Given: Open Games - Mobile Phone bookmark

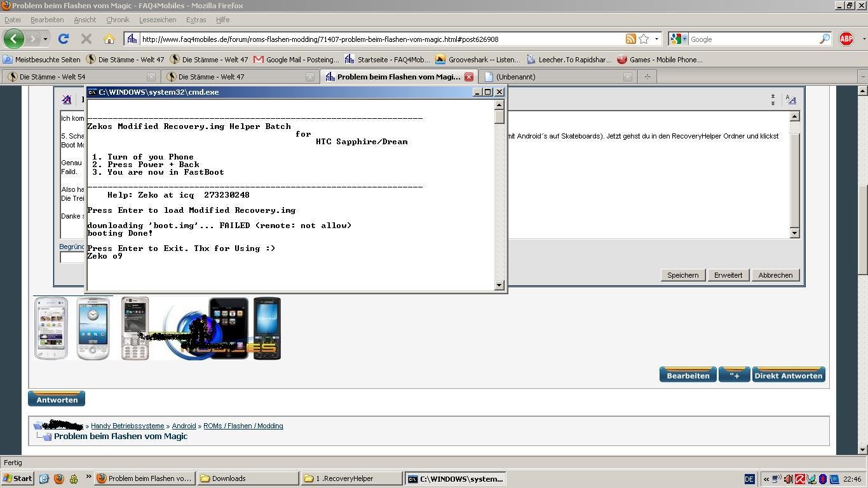Looking at the screenshot, I should (x=660, y=60).
